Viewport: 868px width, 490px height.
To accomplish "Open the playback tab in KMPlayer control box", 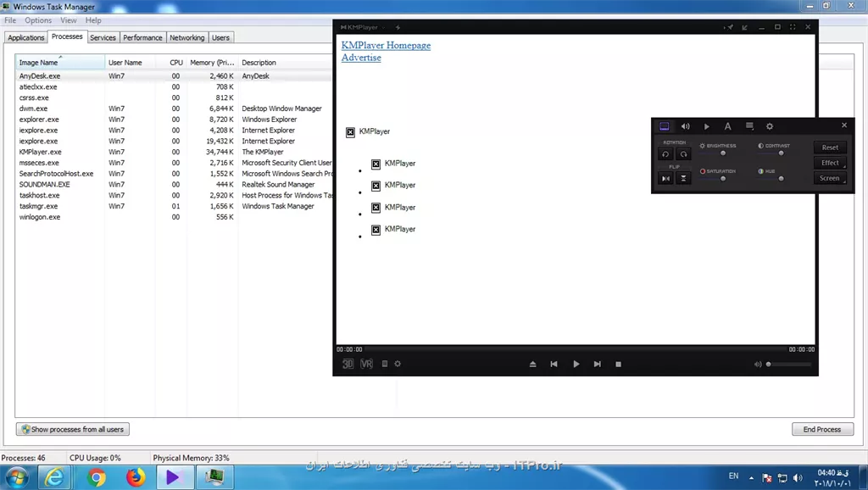I will [x=706, y=126].
